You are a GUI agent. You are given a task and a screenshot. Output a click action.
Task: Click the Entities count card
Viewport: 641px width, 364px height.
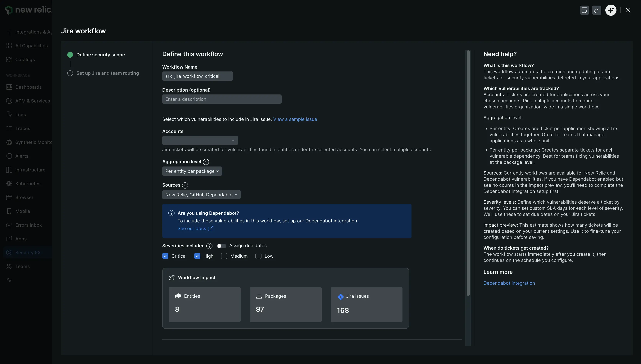pos(204,304)
